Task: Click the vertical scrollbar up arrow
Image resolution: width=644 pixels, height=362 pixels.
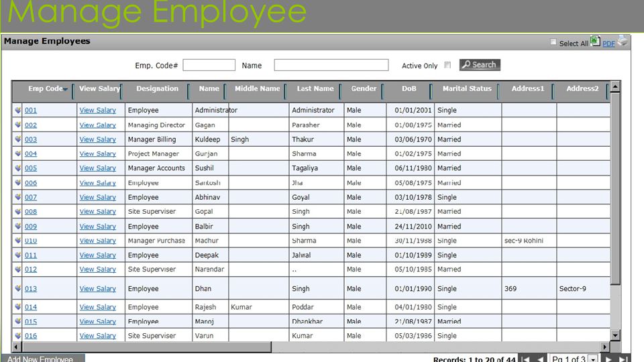Action: click(615, 86)
